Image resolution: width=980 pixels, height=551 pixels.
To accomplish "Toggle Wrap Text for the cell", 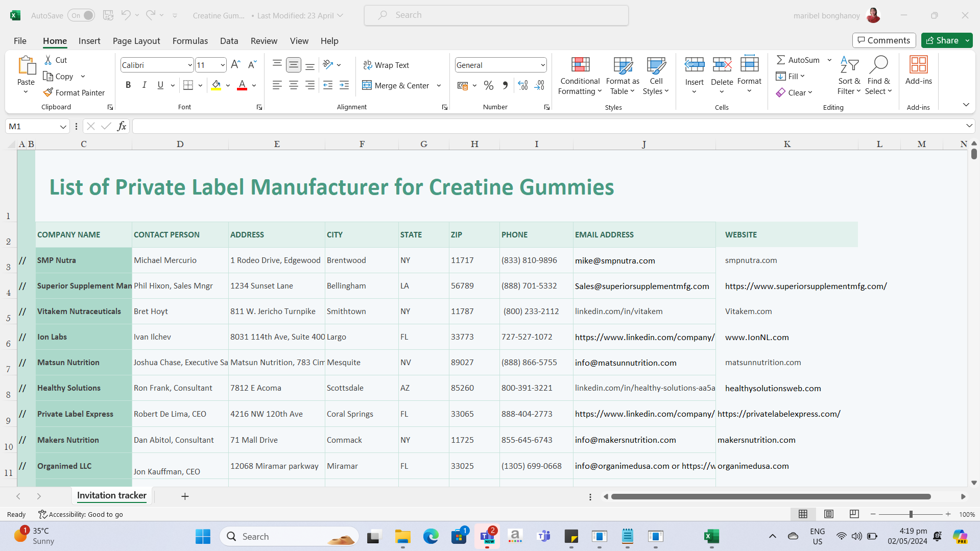I will pyautogui.click(x=386, y=65).
